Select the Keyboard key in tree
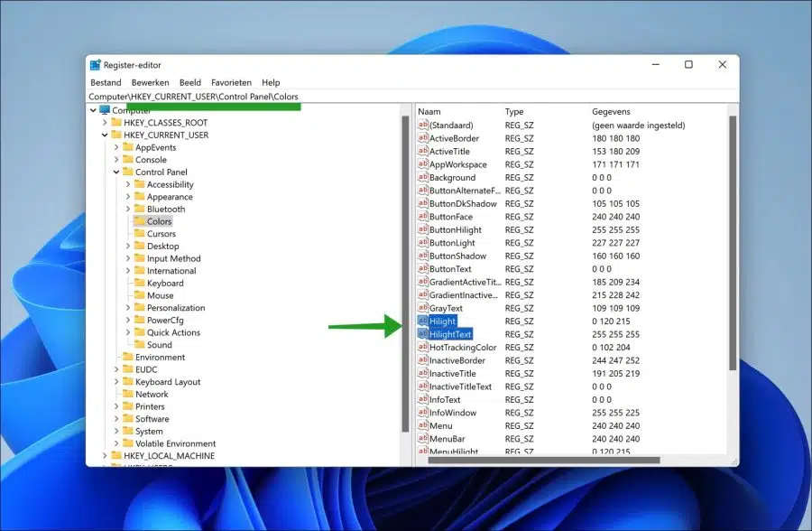This screenshot has width=812, height=531. click(165, 283)
